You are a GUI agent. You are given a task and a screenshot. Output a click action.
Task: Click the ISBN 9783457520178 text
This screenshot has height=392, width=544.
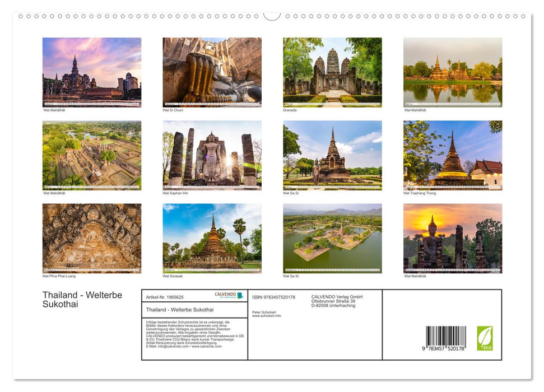coord(273,297)
